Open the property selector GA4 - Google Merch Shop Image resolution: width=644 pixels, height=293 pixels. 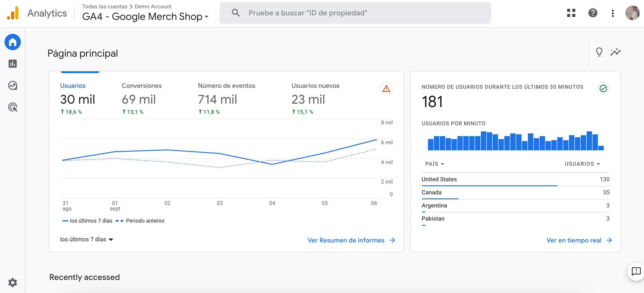tap(145, 17)
